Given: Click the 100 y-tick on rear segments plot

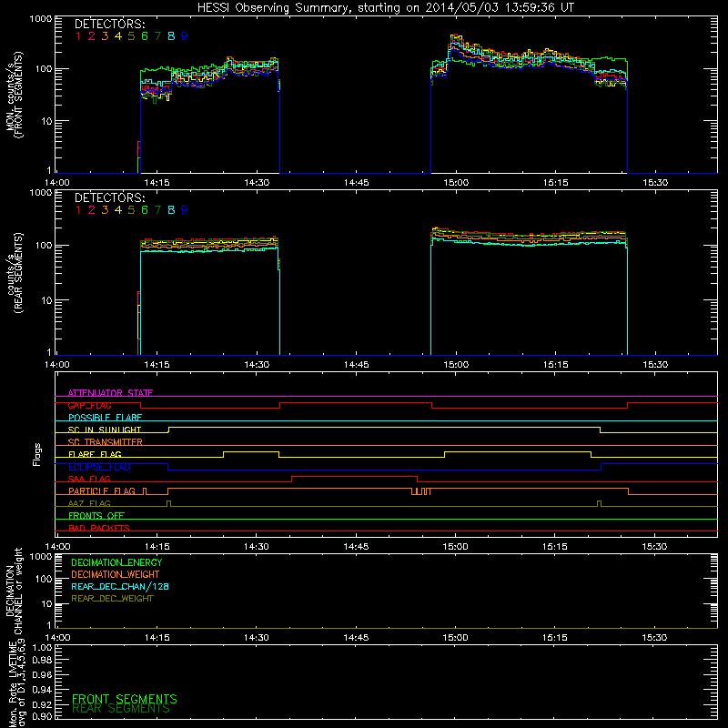Looking at the screenshot, I should click(x=44, y=245).
